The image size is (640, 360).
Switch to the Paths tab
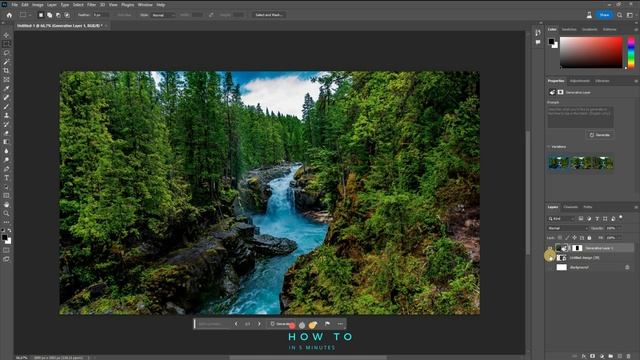click(588, 207)
